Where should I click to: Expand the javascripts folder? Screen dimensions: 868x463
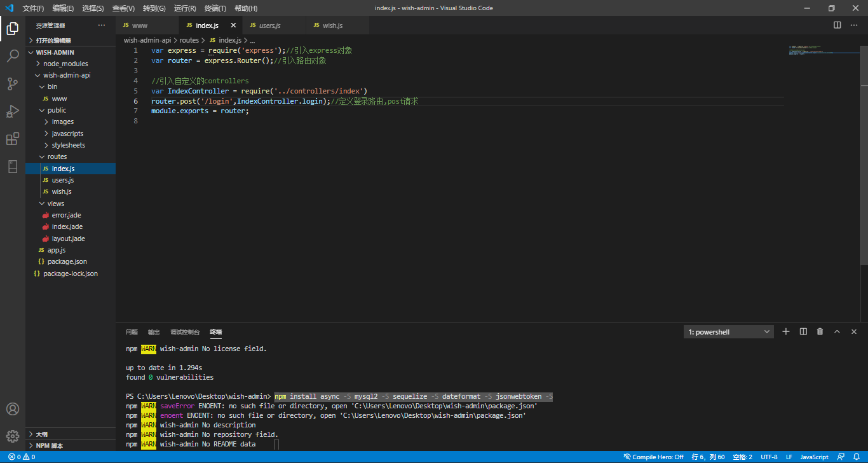coord(71,134)
